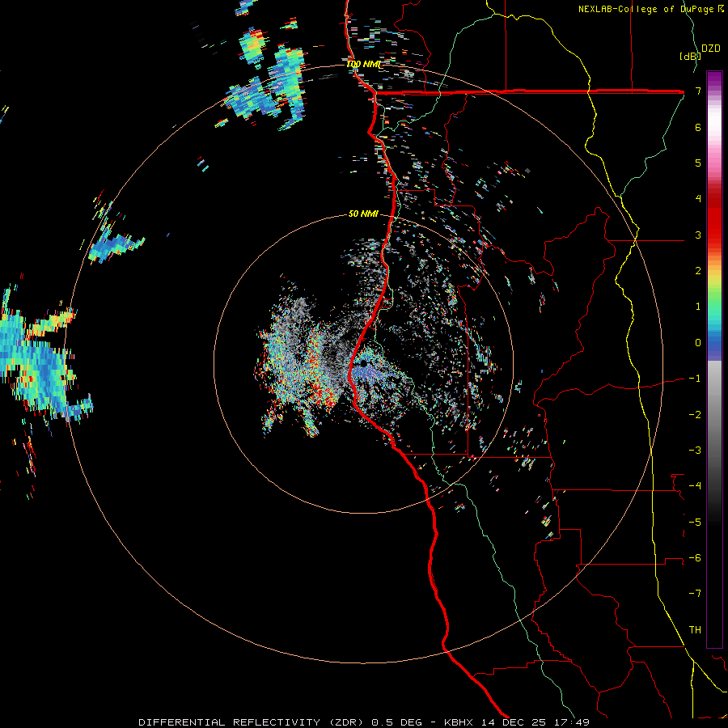Click the -7 value on the color scale
728x728 pixels.
(695, 594)
